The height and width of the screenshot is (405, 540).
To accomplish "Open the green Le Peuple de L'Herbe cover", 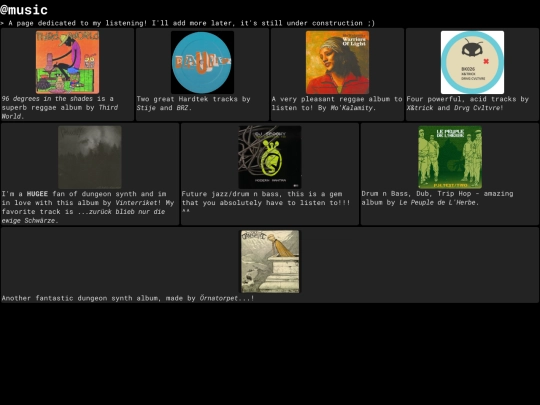I will pyautogui.click(x=450, y=157).
